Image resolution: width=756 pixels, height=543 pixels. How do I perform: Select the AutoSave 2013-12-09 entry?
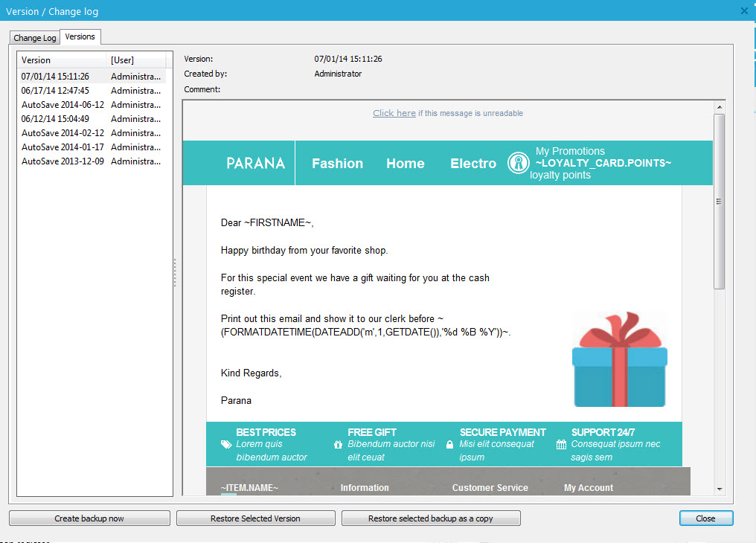coord(63,161)
